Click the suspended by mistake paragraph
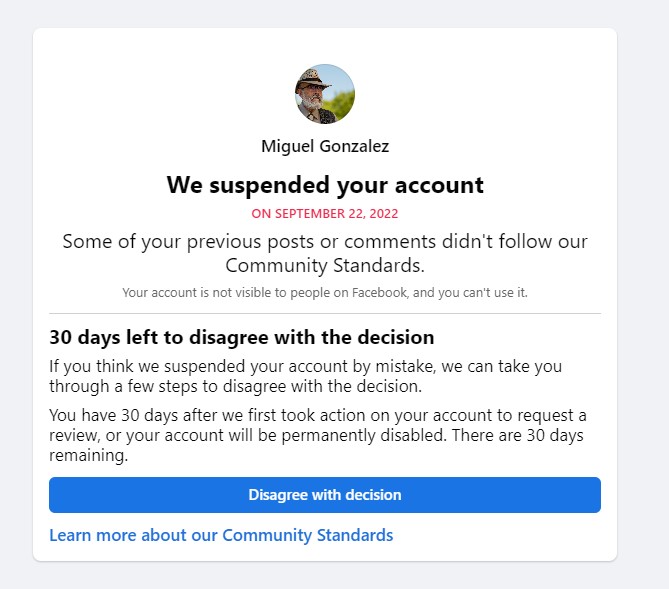 305,376
